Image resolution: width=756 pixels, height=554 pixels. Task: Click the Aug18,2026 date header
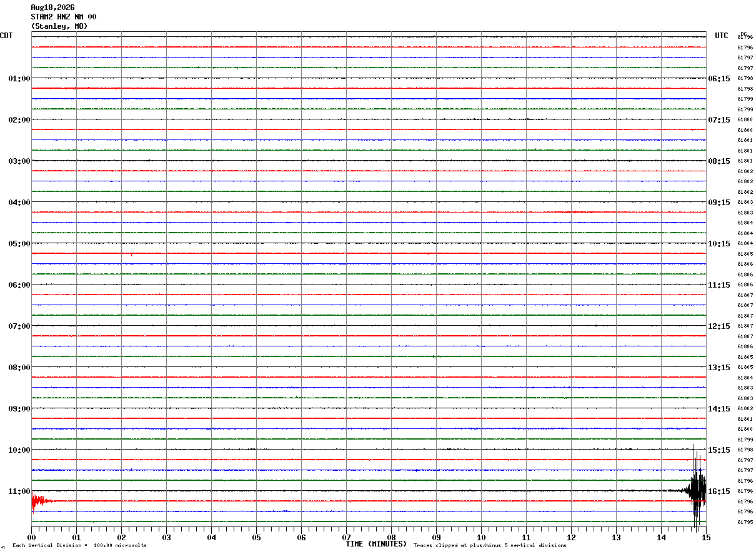point(52,8)
